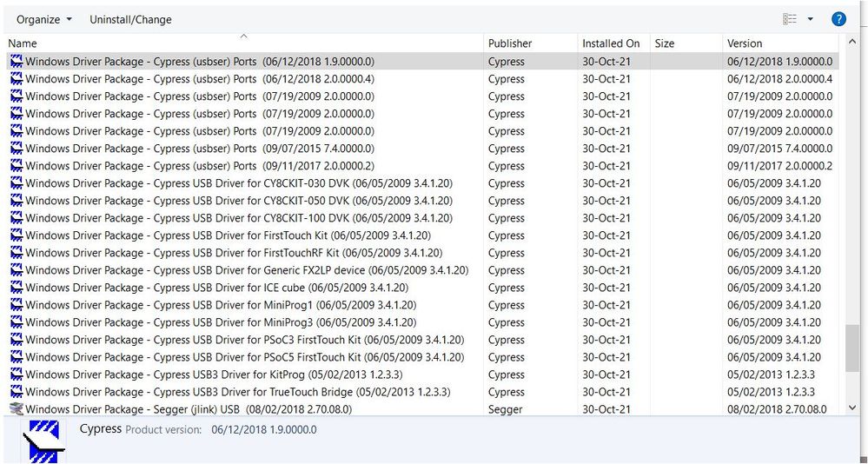Click icon of usbser Ports 06/12/2018 1.9.0000.0 row
The width and height of the screenshot is (868, 464).
coord(17,62)
